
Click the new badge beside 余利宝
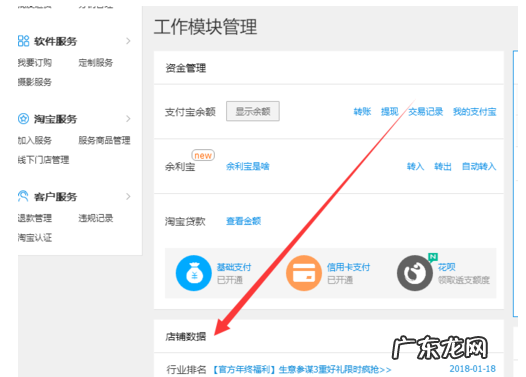pyautogui.click(x=203, y=155)
